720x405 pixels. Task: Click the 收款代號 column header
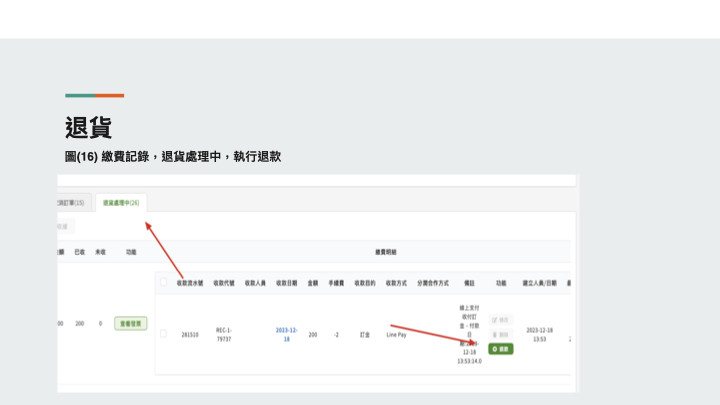225,283
